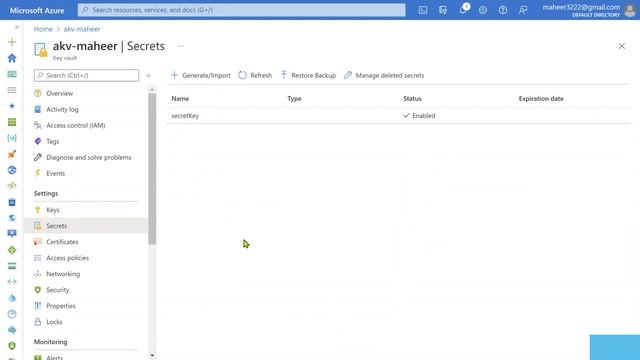Open Virtual machines monitor icon
This screenshot has height=360, width=640.
click(x=12, y=233)
